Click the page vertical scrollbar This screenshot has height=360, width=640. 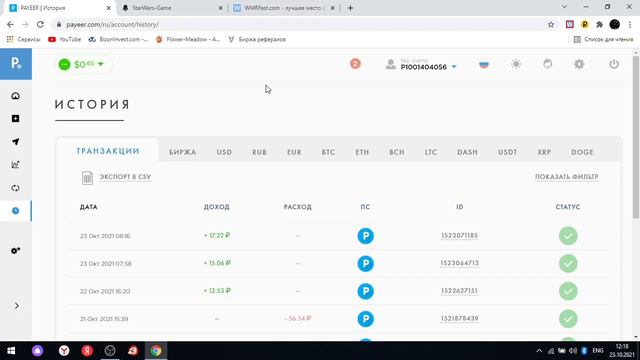click(x=636, y=138)
